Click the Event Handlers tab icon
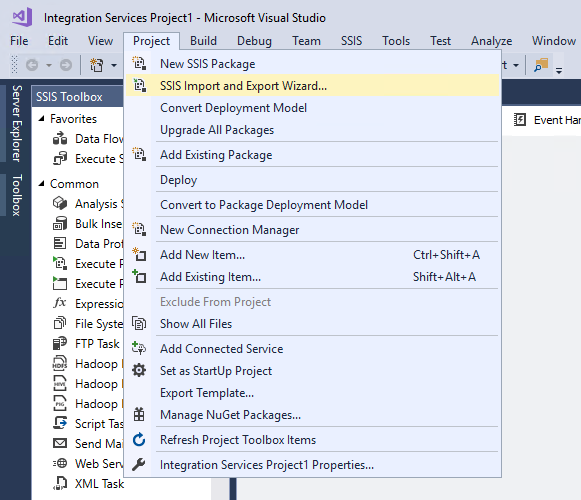Viewport: 581px width, 500px height. pyautogui.click(x=520, y=120)
